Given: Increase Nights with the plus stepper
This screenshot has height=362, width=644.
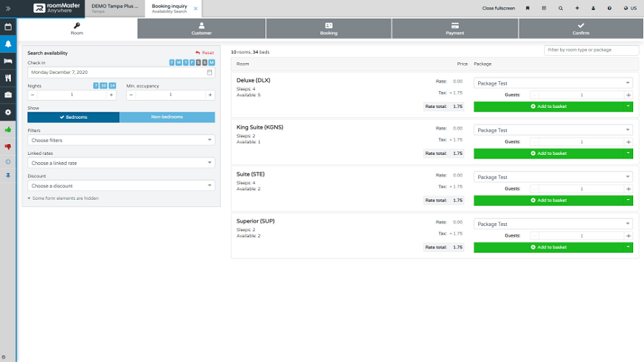Looking at the screenshot, I should tap(111, 95).
